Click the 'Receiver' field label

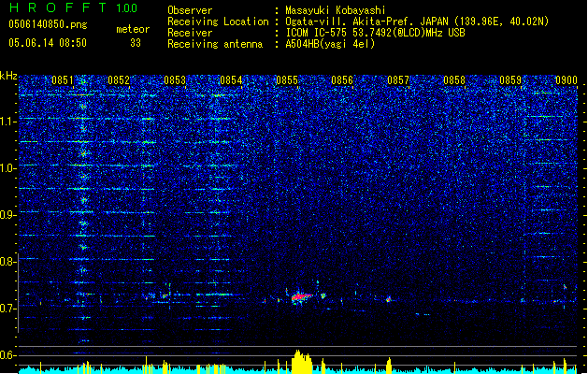(190, 33)
